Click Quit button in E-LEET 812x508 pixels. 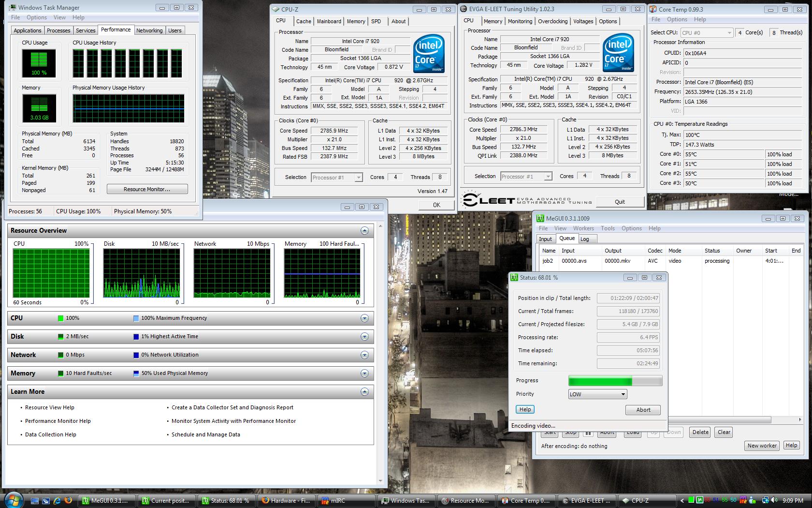point(620,202)
